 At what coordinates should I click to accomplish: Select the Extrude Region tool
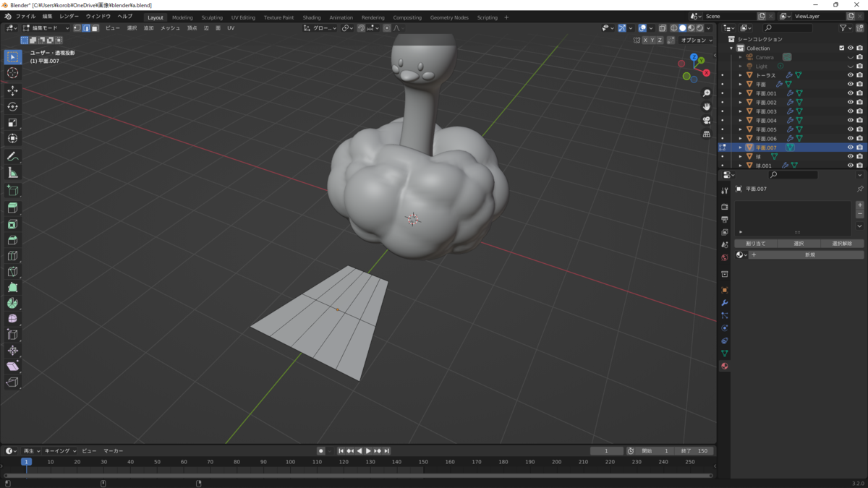click(x=12, y=208)
